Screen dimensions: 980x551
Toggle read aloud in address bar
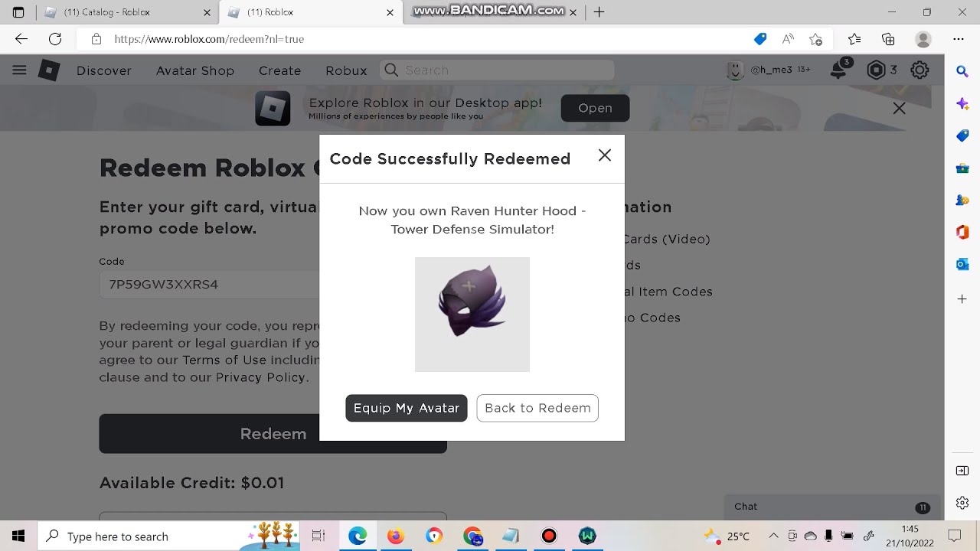coord(788,39)
